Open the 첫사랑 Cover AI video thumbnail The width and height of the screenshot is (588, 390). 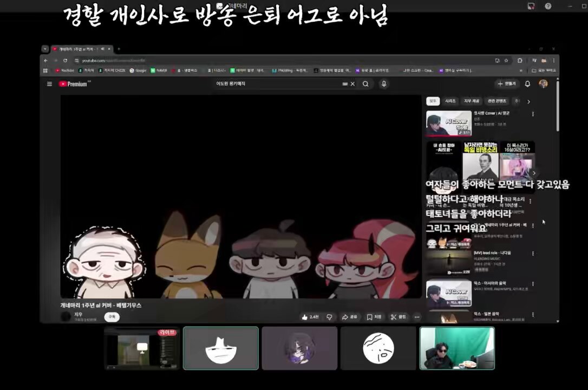449,123
